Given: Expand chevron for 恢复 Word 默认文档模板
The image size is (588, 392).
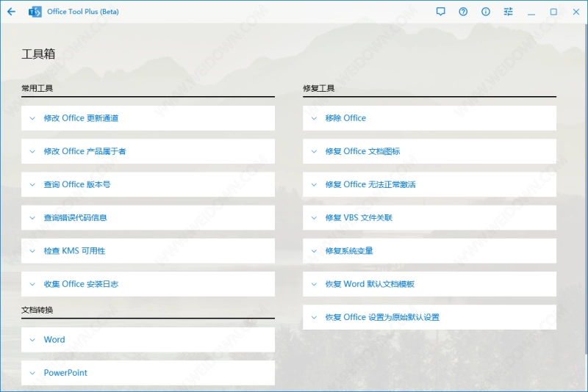Looking at the screenshot, I should tap(315, 284).
